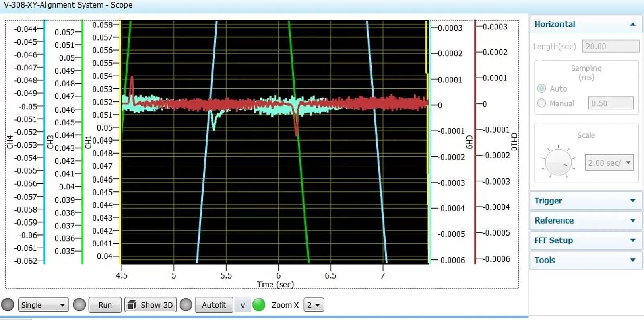Click the CH3 axis label
The height and width of the screenshot is (320, 644).
click(50, 142)
